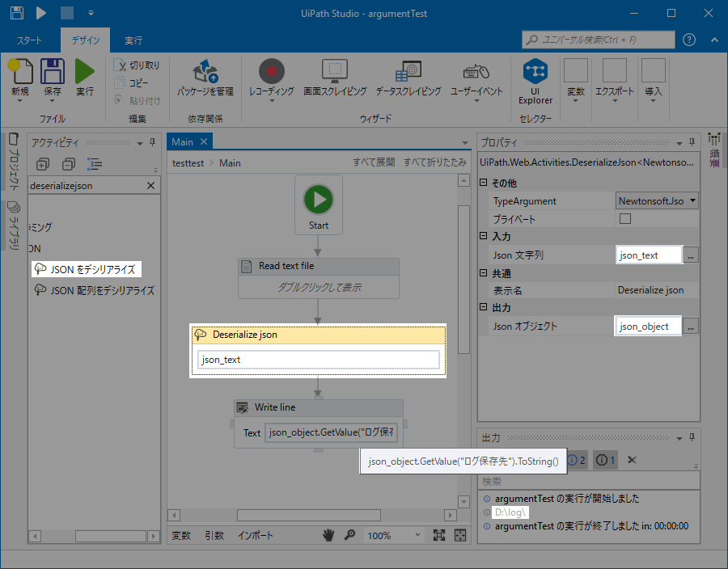
Task: Select JSON をデシリアライズ activity
Action: (87, 269)
